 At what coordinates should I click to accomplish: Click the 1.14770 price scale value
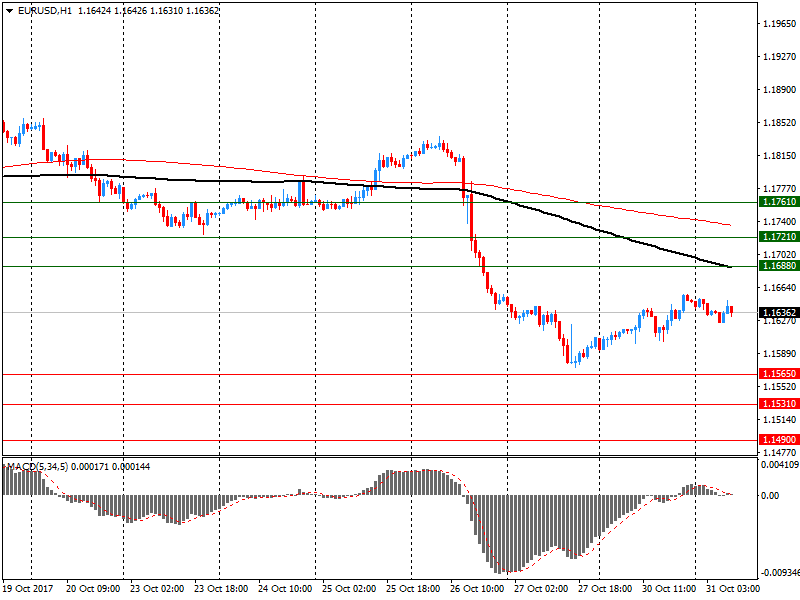pos(780,453)
